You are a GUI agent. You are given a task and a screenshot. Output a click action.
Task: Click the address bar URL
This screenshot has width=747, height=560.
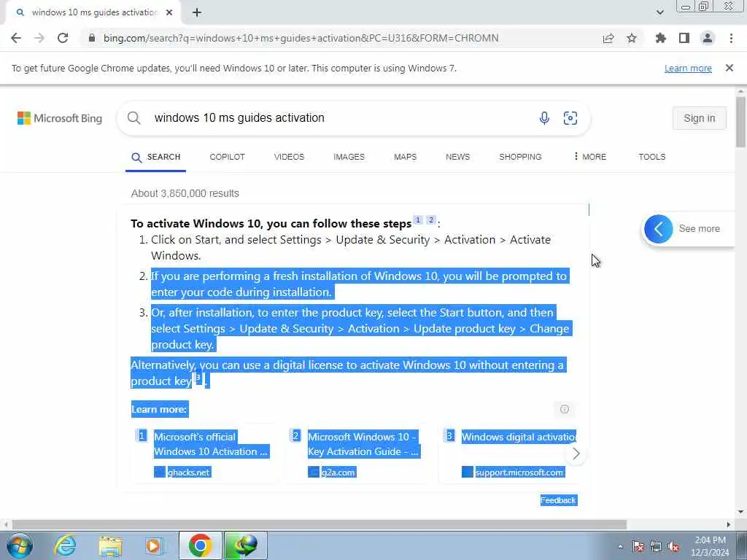click(x=301, y=38)
